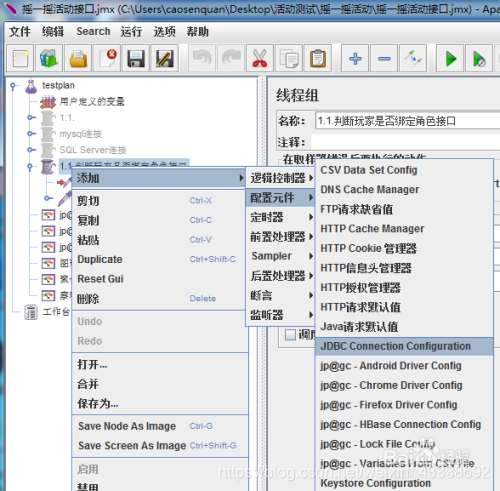Image resolution: width=500 pixels, height=491 pixels.
Task: Click the Copy toolbar icon
Action: (x=289, y=59)
